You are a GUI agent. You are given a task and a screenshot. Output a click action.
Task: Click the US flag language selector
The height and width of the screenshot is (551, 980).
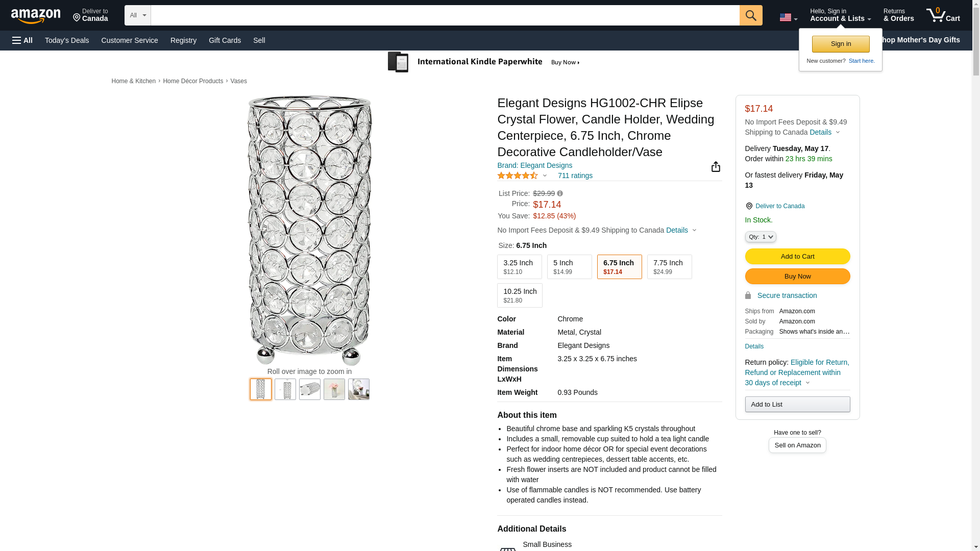(x=788, y=17)
